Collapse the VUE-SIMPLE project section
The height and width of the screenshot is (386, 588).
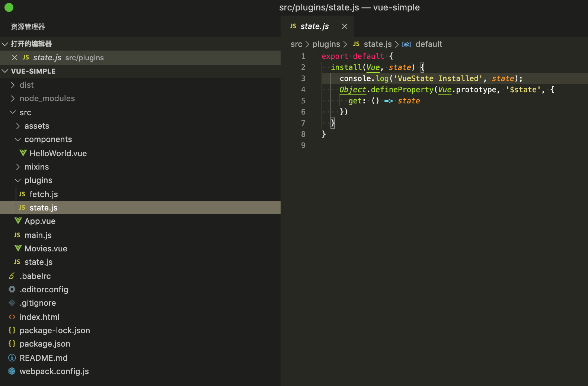[5, 71]
